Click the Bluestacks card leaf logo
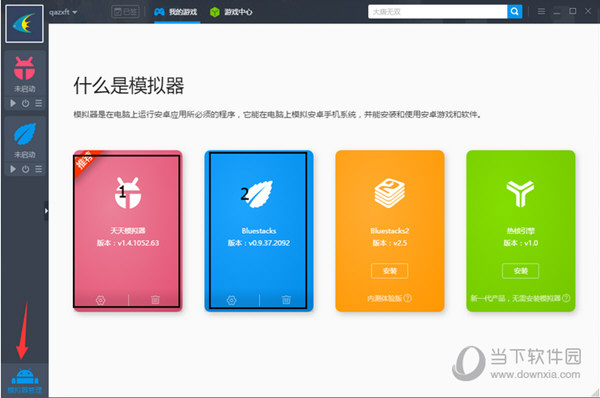600x398 pixels. [x=260, y=194]
